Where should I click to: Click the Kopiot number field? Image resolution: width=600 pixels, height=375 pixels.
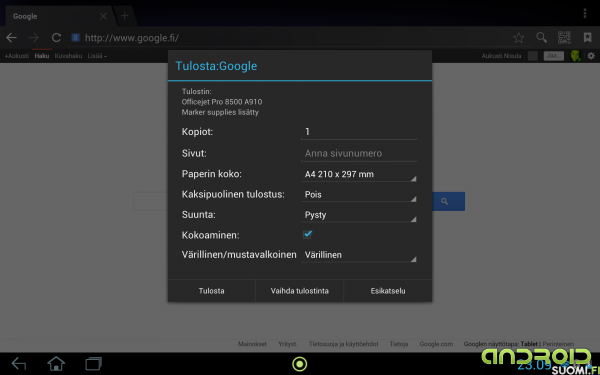(359, 132)
